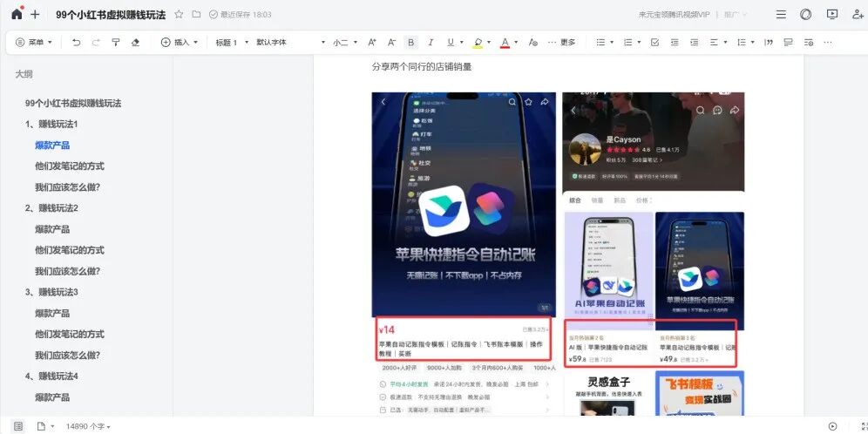Viewport: 868px width, 434px height.
Task: Start presentation mode
Action: coord(832,15)
